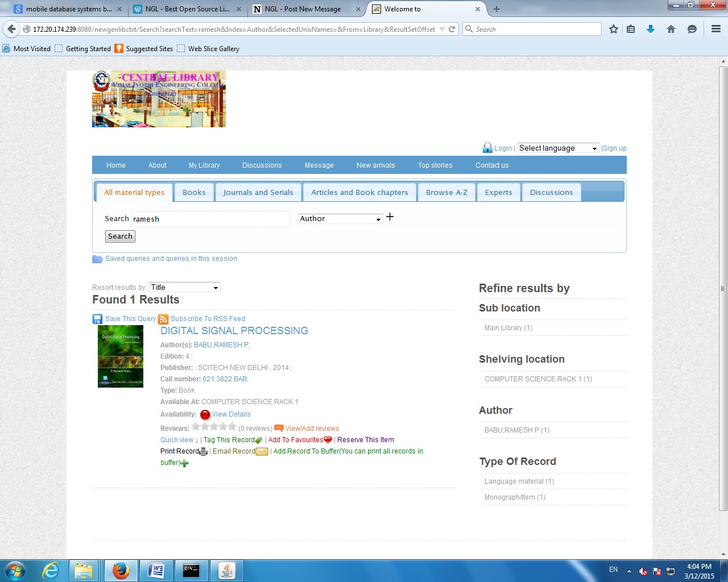Open the Select language dropdown
The width and height of the screenshot is (728, 582).
557,148
